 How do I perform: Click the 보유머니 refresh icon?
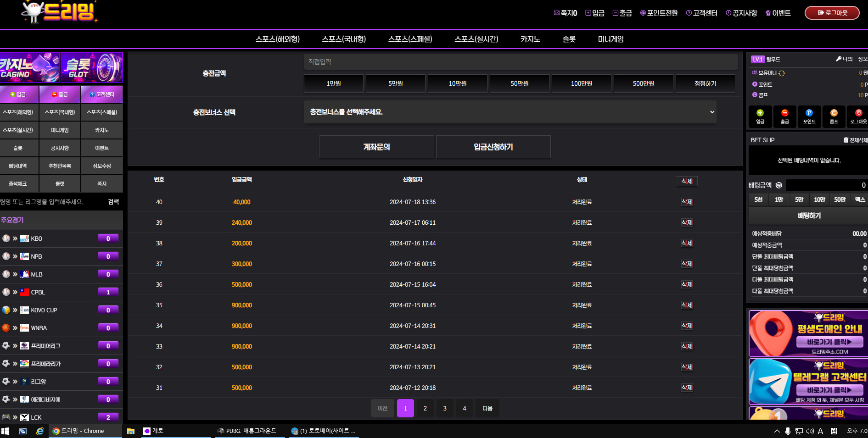[782, 73]
